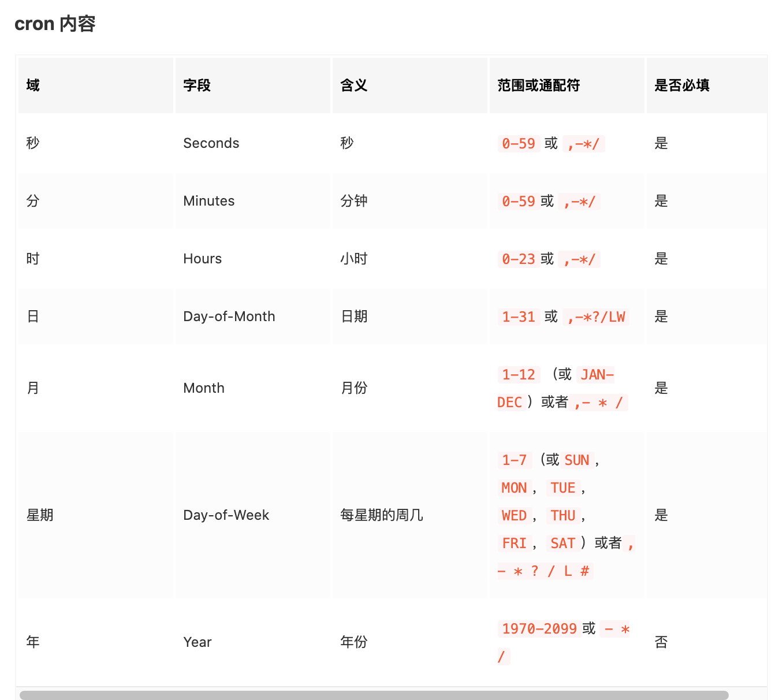Click the '1-7' code range
Image resolution: width=775 pixels, height=700 pixels.
(x=515, y=460)
